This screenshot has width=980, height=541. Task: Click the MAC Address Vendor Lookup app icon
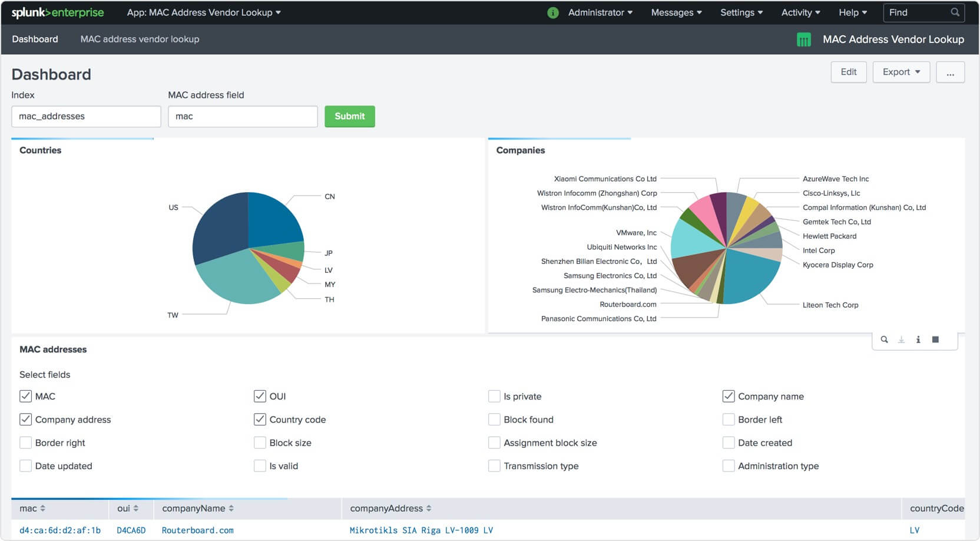tap(803, 39)
